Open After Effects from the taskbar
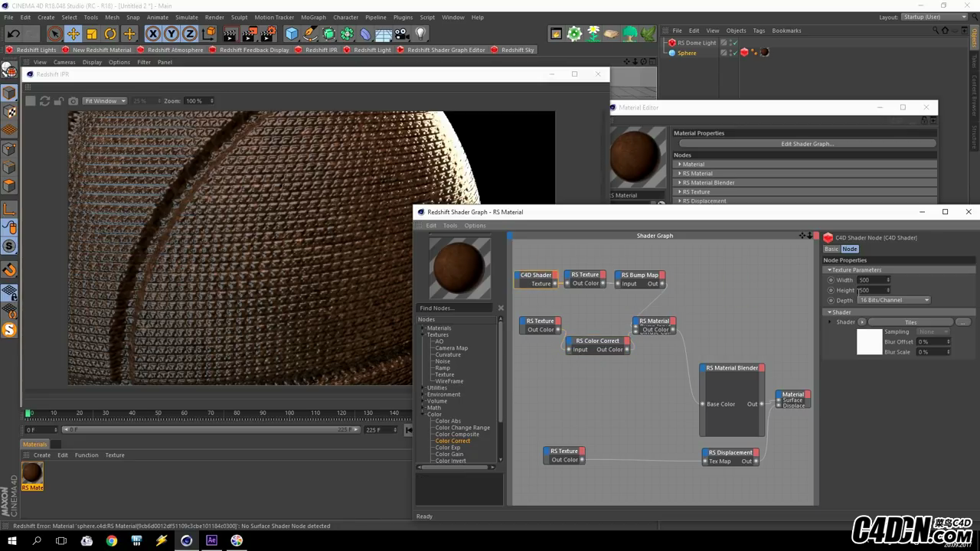 [211, 540]
